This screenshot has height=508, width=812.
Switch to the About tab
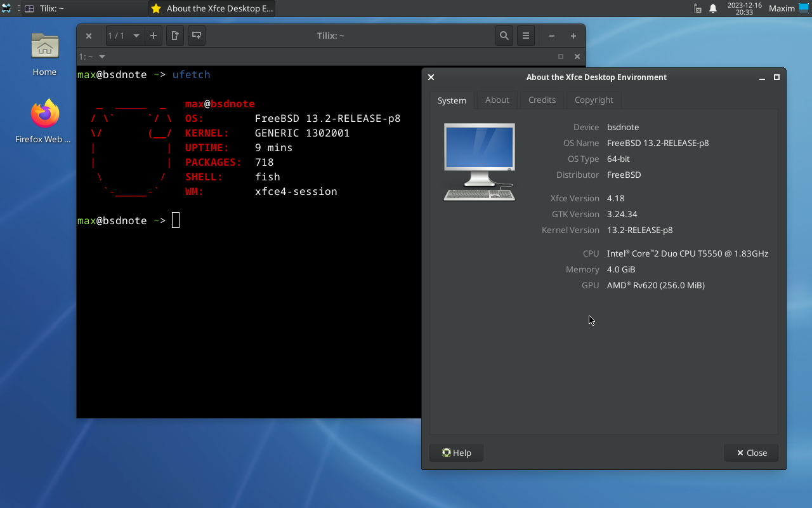coord(497,100)
